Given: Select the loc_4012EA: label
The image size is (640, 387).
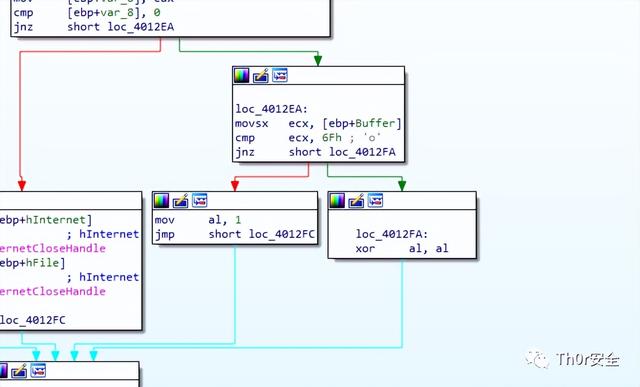Looking at the screenshot, I should point(271,109).
